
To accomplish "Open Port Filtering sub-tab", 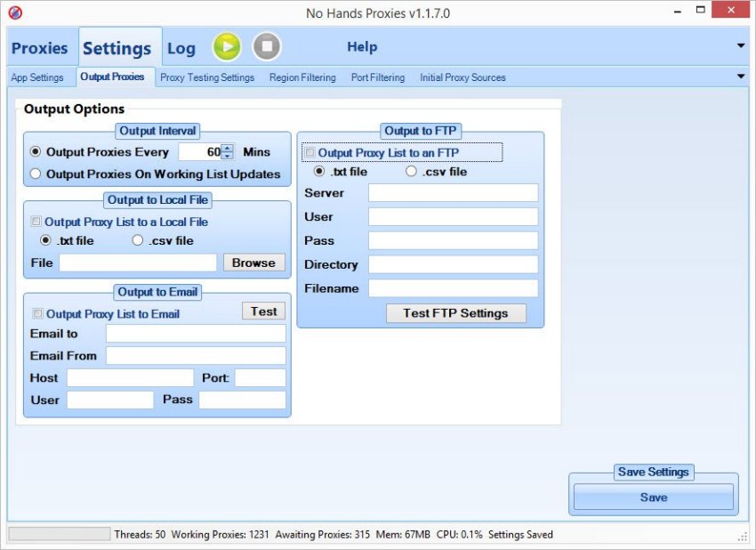I will [x=377, y=77].
